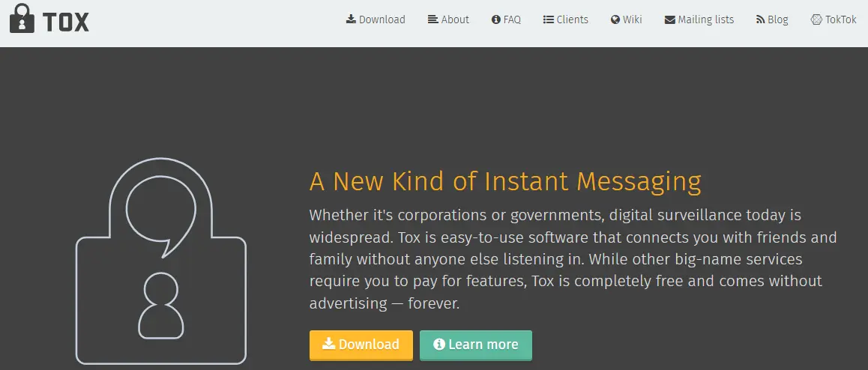
Task: Click the green Learn more button
Action: 476,345
